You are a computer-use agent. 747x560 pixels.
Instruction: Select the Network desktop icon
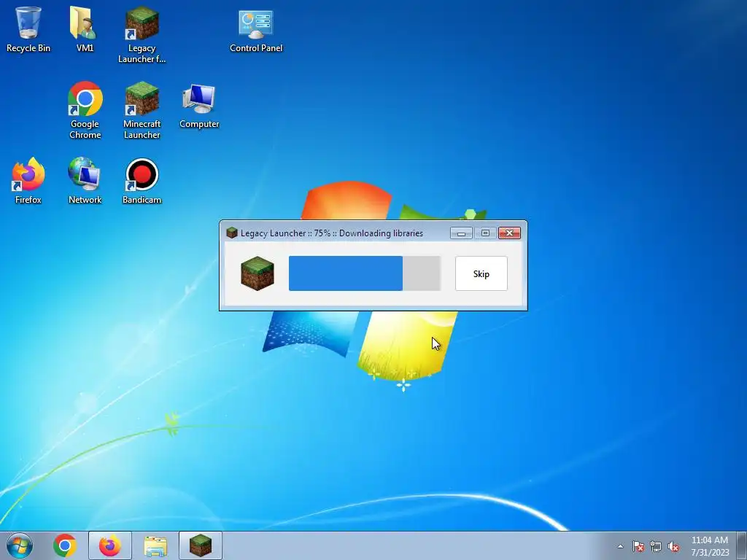pos(85,181)
